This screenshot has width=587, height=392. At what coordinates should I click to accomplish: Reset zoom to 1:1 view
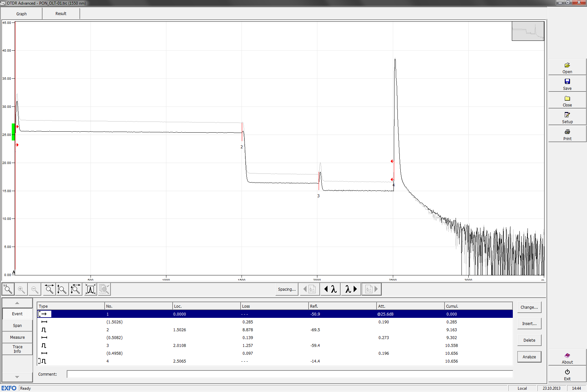(8, 289)
